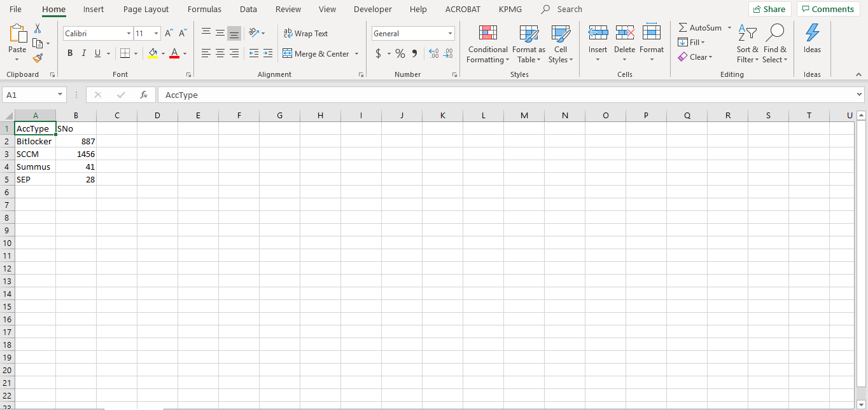
Task: Toggle Bottom Align button
Action: point(234,33)
